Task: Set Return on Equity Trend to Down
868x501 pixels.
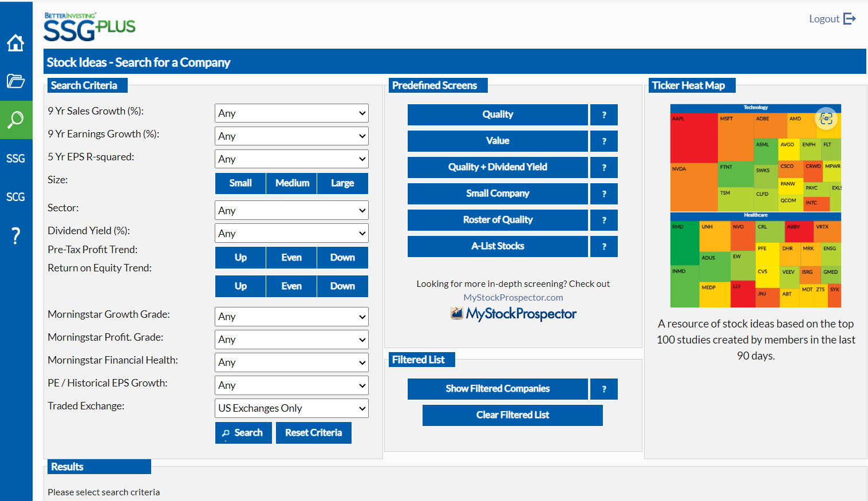Action: click(342, 286)
